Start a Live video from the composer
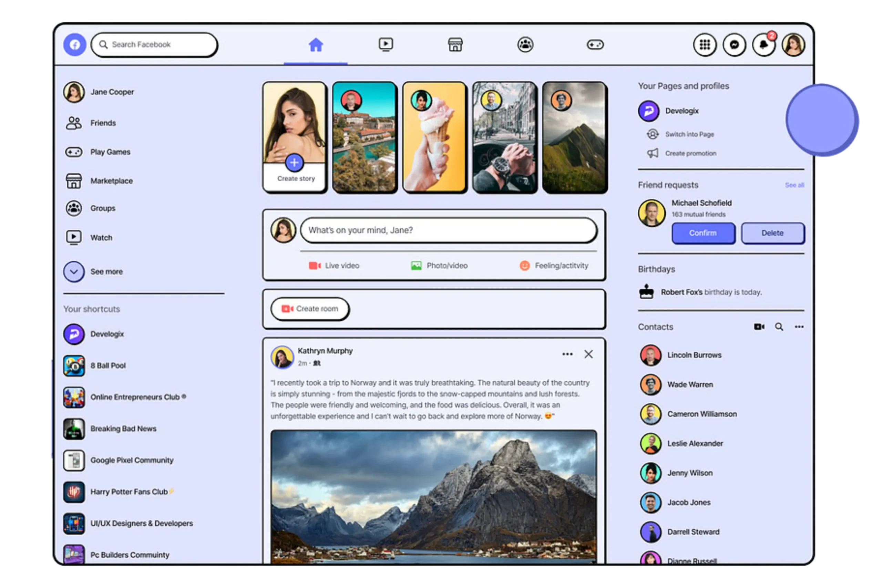The width and height of the screenshot is (882, 588). coord(334,266)
